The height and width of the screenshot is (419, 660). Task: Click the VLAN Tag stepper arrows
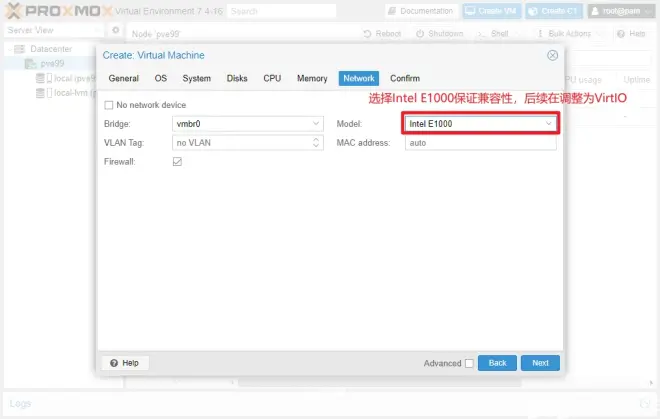click(x=316, y=143)
